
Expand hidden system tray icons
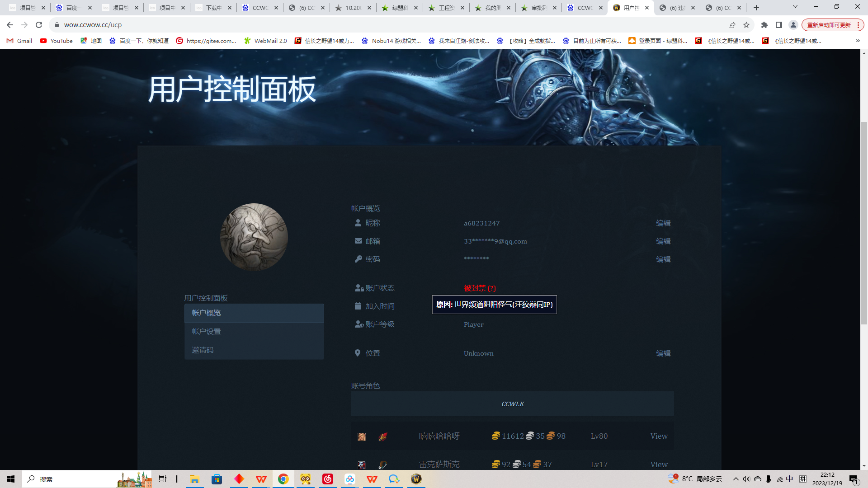pos(735,479)
